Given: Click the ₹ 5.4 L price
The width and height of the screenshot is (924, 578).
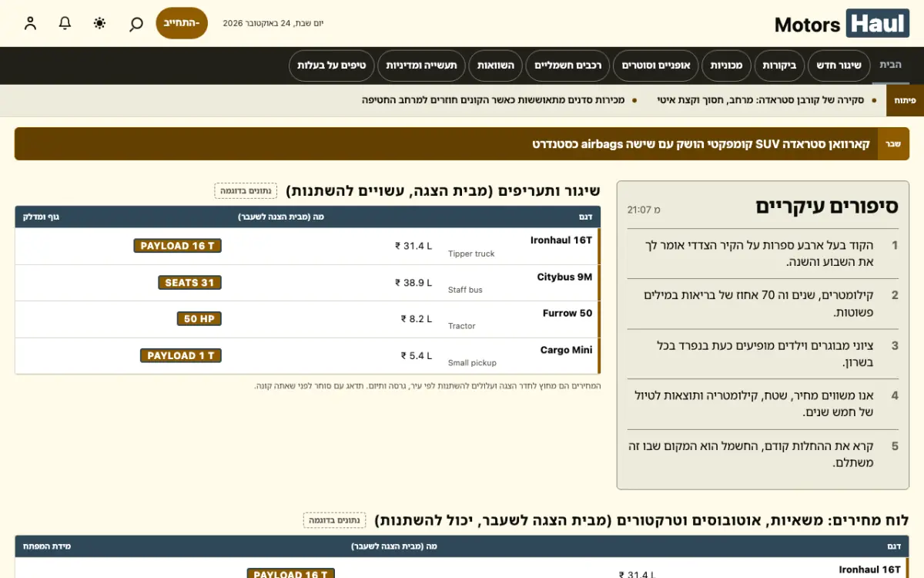Looking at the screenshot, I should pos(417,355).
